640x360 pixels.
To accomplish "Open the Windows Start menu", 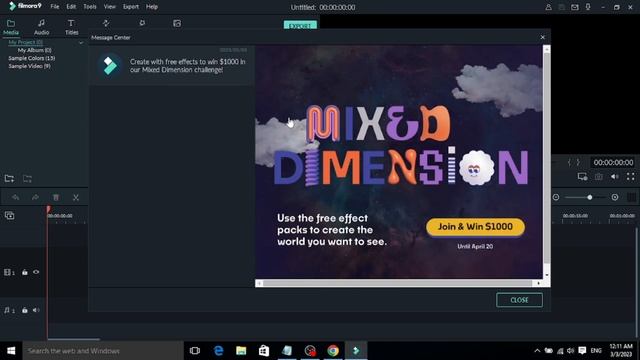I will pos(11,351).
